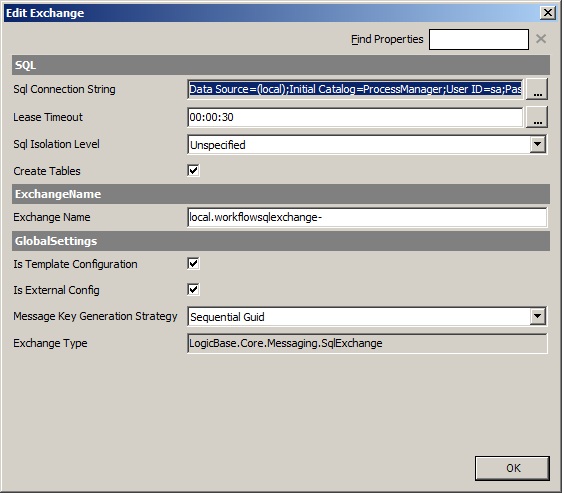This screenshot has width=564, height=493.
Task: Select the GlobalSettings section header
Action: [281, 241]
